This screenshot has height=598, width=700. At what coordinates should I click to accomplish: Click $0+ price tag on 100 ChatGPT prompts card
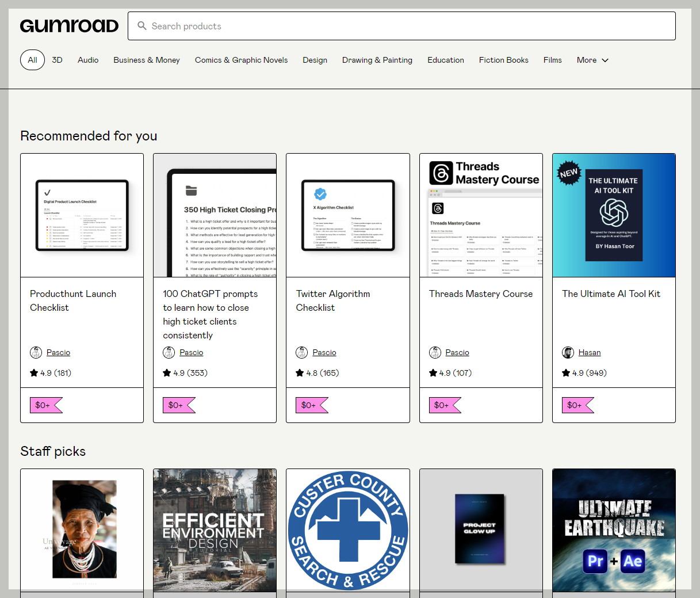coord(178,405)
